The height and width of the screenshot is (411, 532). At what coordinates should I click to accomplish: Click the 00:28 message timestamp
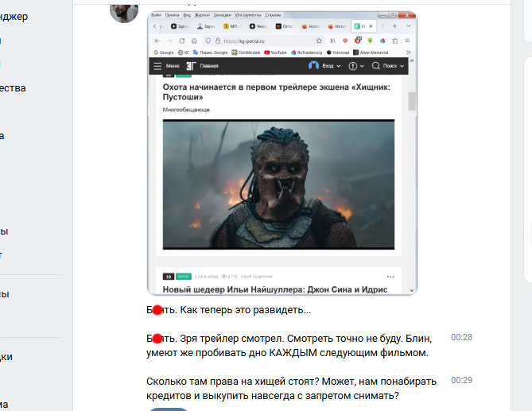[x=461, y=337]
